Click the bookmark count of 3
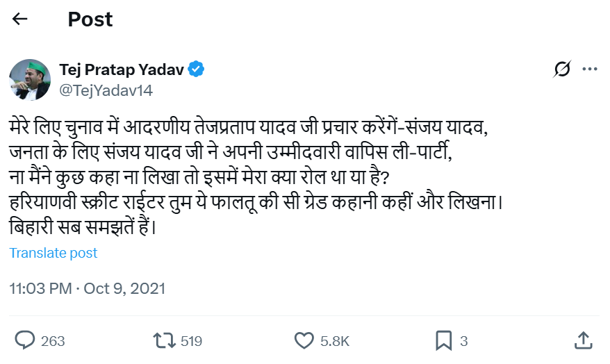610x364 pixels. [x=463, y=341]
